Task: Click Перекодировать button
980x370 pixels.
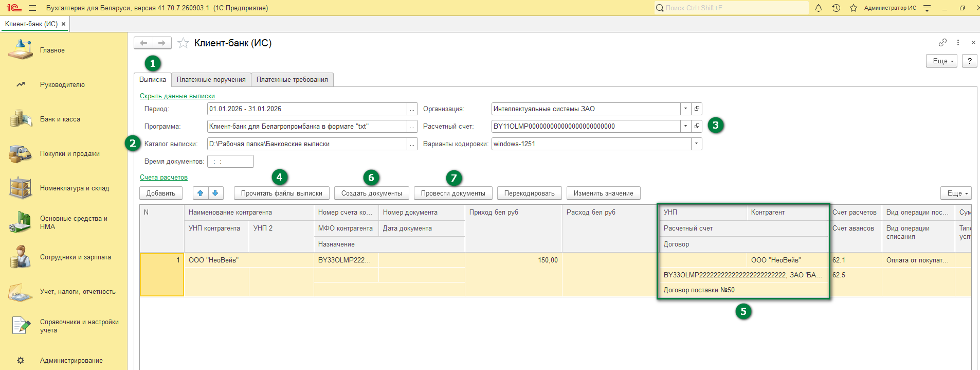Action: (530, 193)
